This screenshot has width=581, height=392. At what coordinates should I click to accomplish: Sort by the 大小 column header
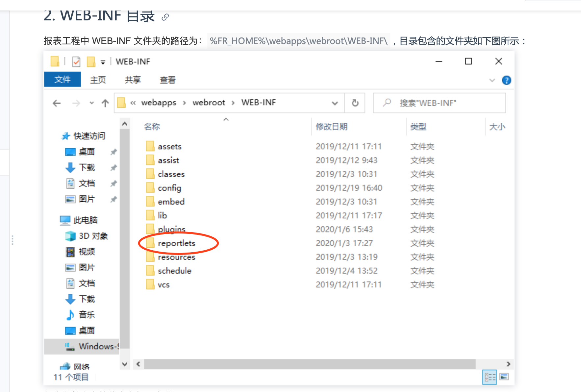click(497, 127)
